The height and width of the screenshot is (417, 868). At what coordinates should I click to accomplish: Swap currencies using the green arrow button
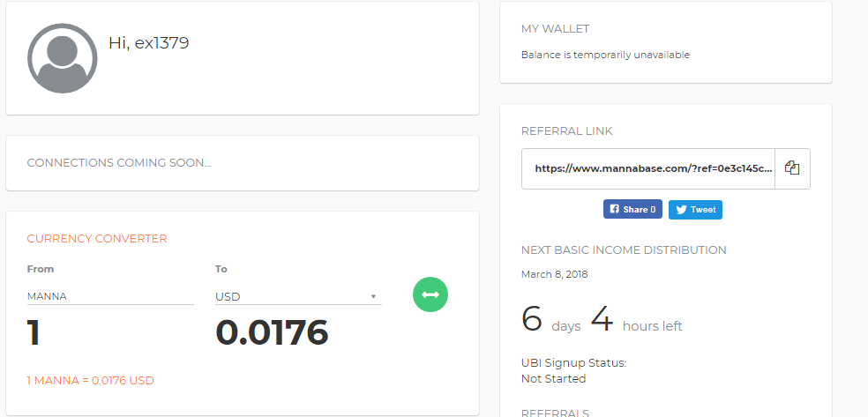[430, 294]
